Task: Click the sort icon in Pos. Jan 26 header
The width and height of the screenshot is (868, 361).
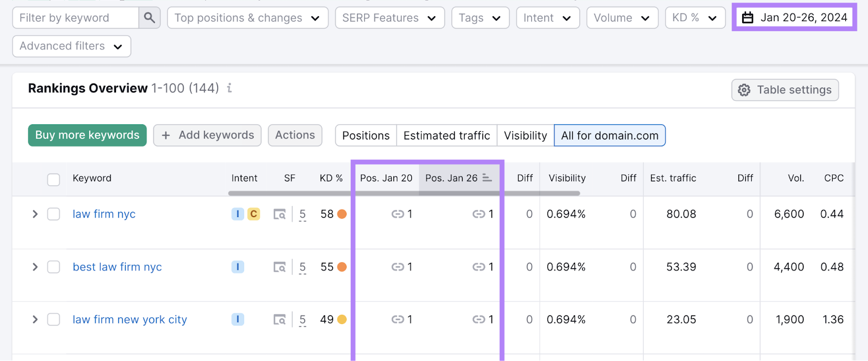Action: (x=487, y=178)
